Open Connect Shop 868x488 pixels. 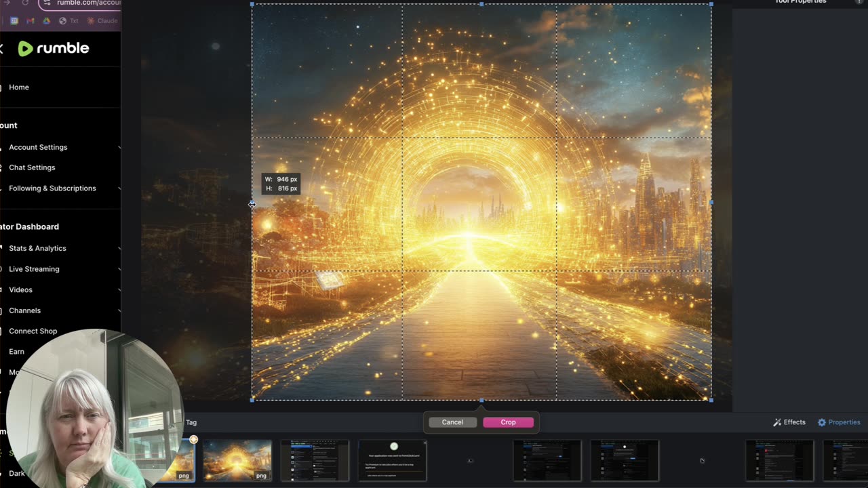pyautogui.click(x=33, y=331)
